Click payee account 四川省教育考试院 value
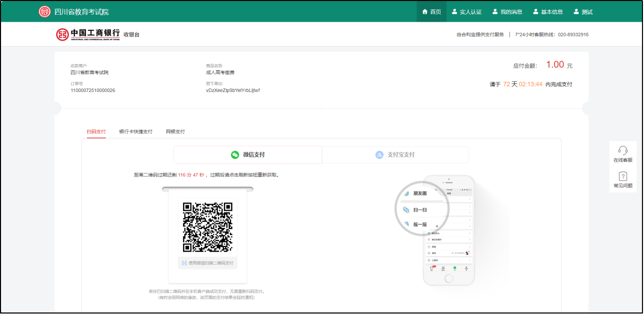The width and height of the screenshot is (644, 314). pyautogui.click(x=89, y=72)
